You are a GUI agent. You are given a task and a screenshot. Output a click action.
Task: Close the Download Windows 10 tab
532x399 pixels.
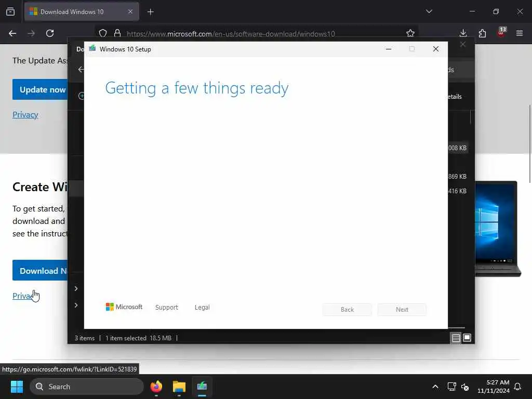pos(130,11)
